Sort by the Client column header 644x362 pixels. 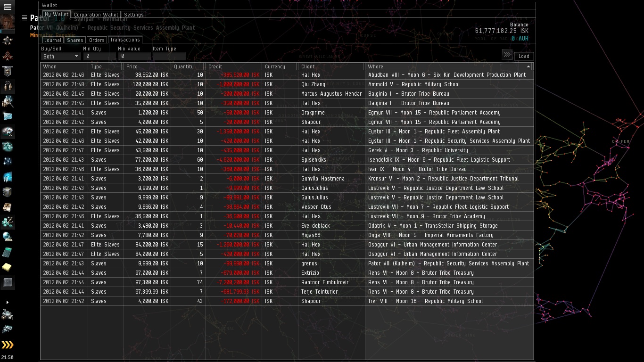pos(332,66)
